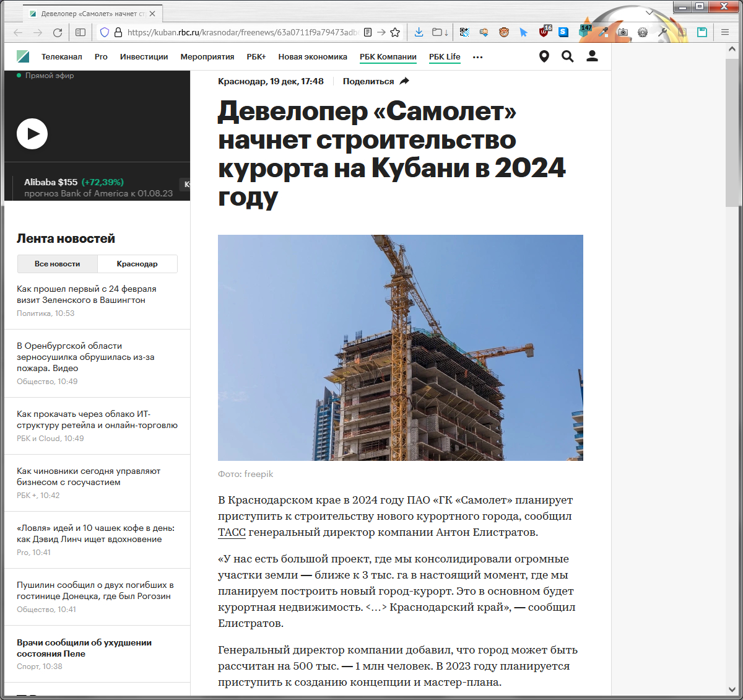Play the live broadcast video
Viewport: 743px width, 700px height.
(x=32, y=134)
